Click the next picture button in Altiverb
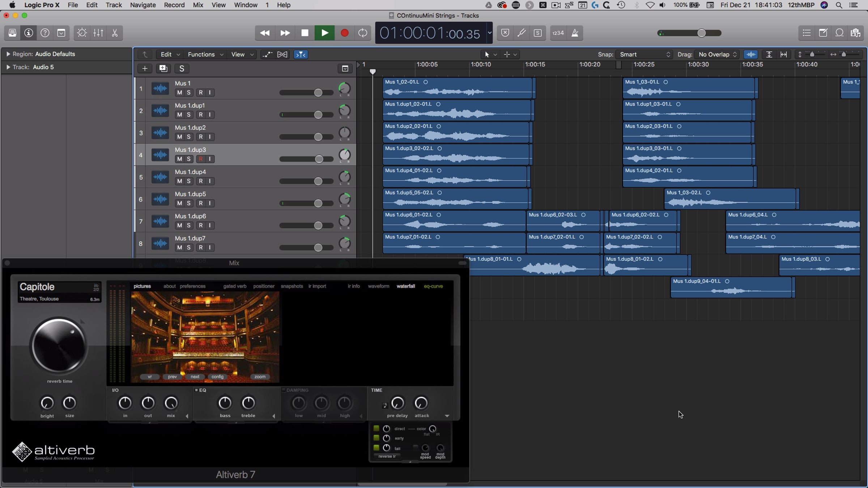Screen dimensions: 868x488 click(x=195, y=377)
